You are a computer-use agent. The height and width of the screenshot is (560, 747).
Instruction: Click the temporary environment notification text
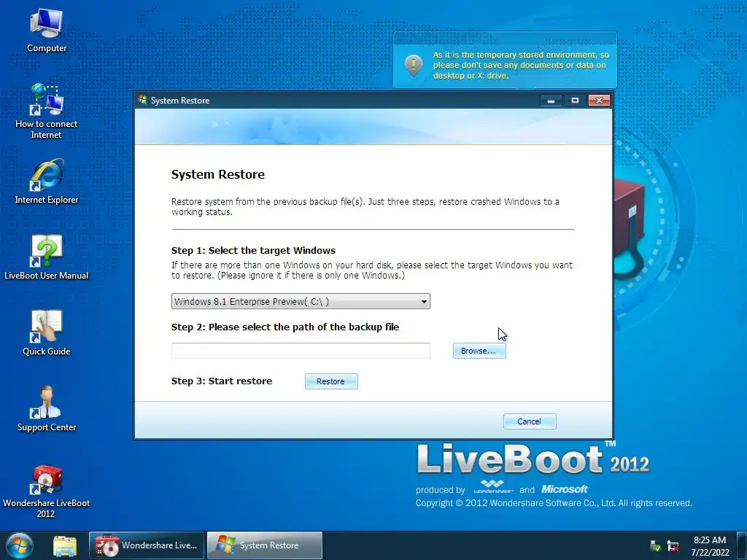click(x=521, y=65)
